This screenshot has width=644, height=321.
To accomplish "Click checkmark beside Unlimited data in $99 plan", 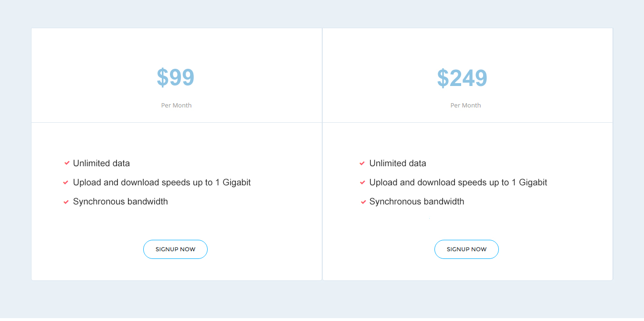I will 67,163.
